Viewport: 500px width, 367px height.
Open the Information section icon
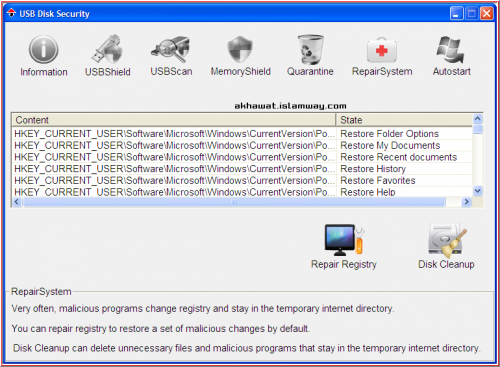[x=43, y=49]
